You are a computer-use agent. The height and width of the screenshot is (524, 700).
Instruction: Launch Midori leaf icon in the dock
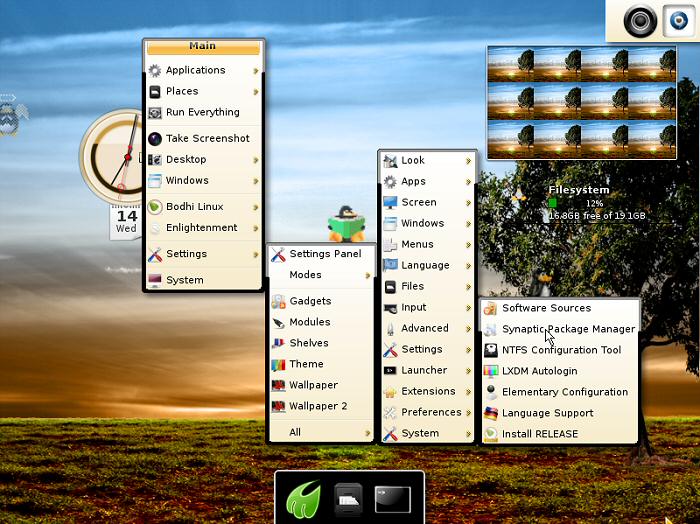coord(304,499)
